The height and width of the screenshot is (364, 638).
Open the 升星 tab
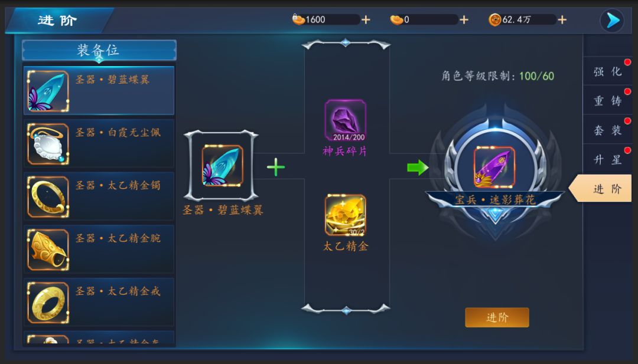tap(607, 159)
